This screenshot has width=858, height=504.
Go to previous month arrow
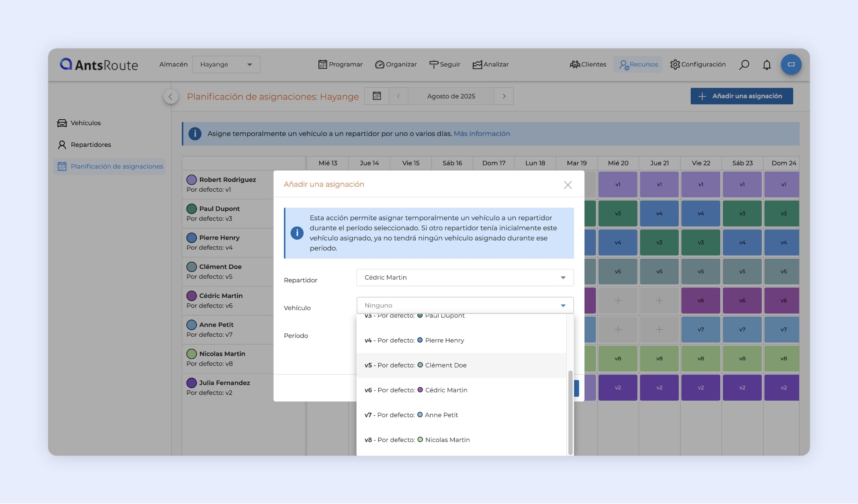click(x=399, y=96)
